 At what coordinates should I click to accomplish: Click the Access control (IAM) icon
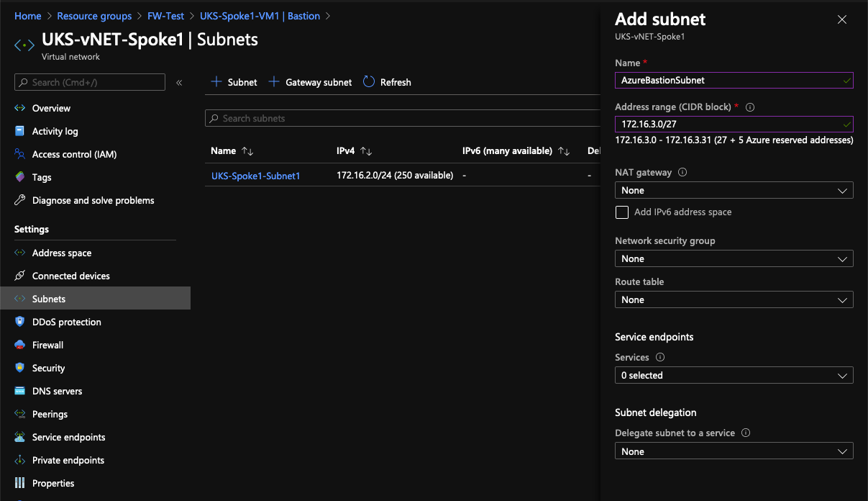pyautogui.click(x=19, y=154)
